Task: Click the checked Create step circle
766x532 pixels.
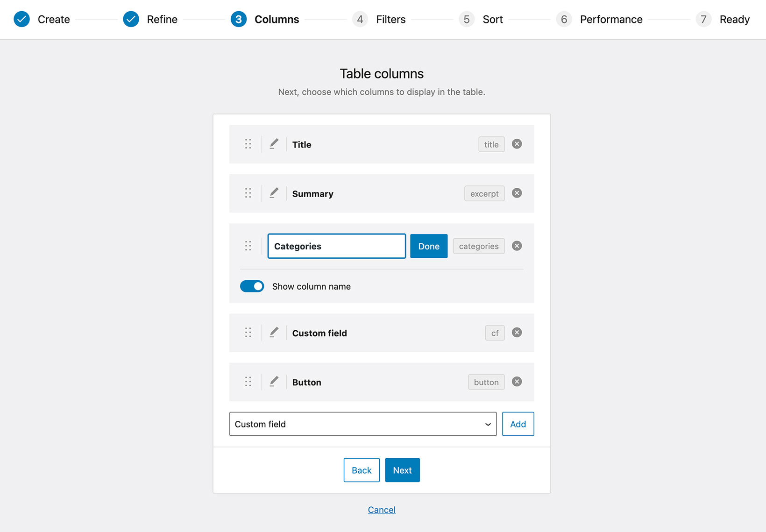Action: [x=21, y=19]
